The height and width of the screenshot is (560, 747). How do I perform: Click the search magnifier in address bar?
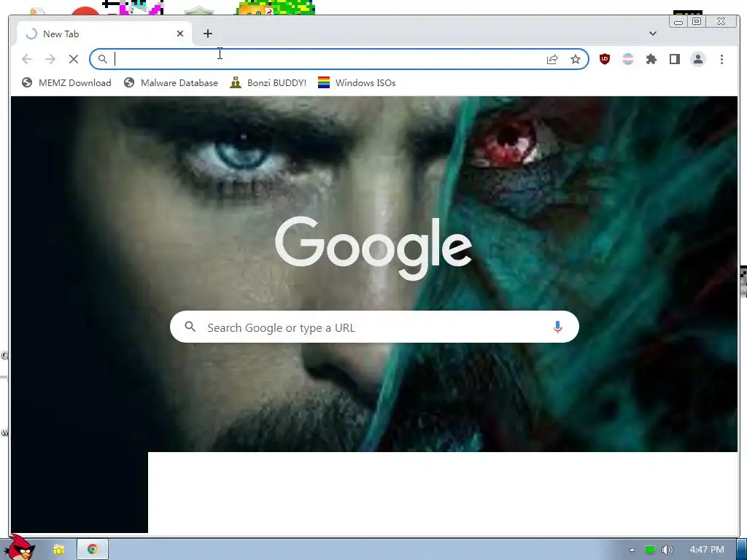click(x=102, y=59)
